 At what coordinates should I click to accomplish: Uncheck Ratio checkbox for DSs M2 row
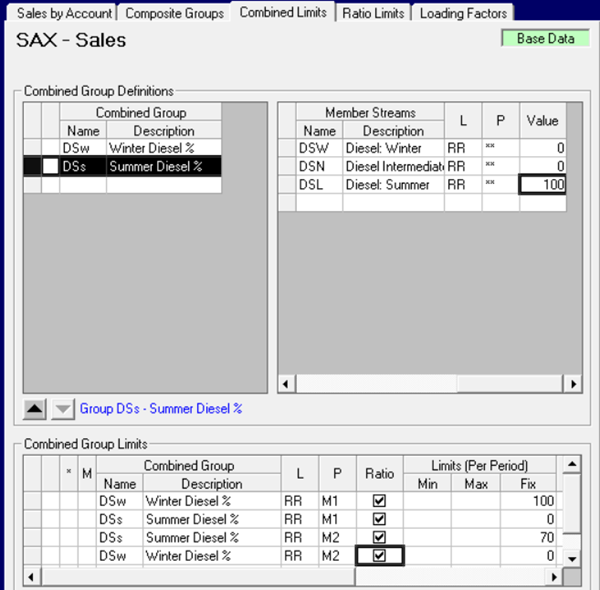[379, 537]
